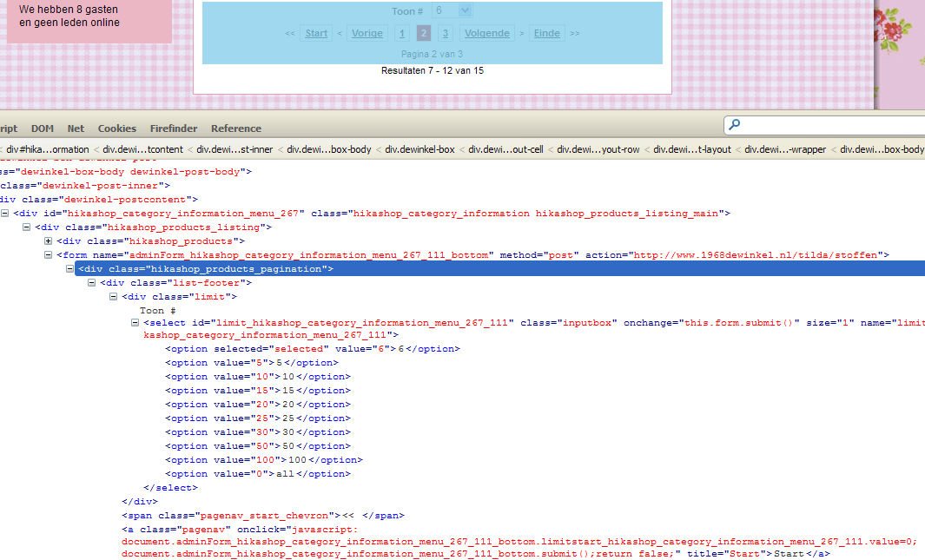Click the 'Pagina 2 van 3' text
Screen dimensions: 925x560
coord(432,54)
